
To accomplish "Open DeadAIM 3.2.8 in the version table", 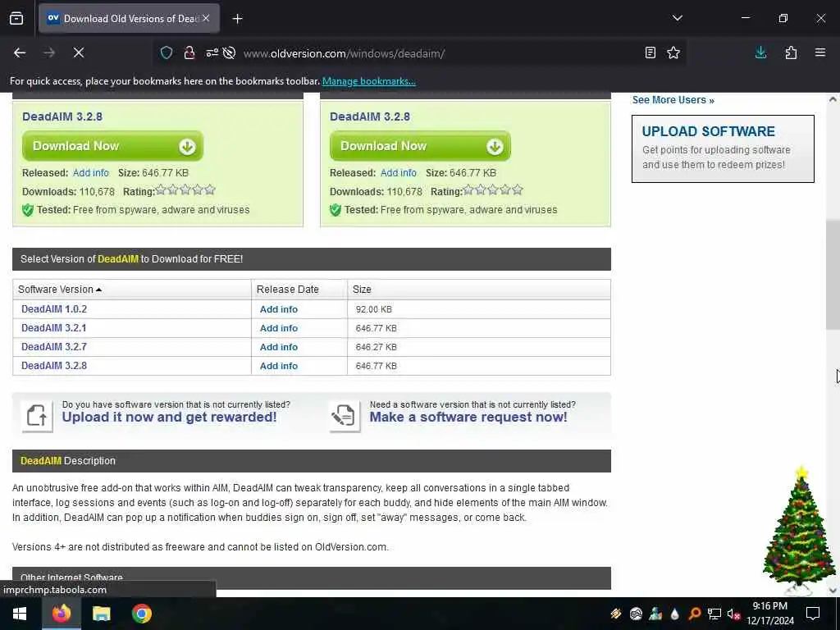I will pyautogui.click(x=54, y=365).
